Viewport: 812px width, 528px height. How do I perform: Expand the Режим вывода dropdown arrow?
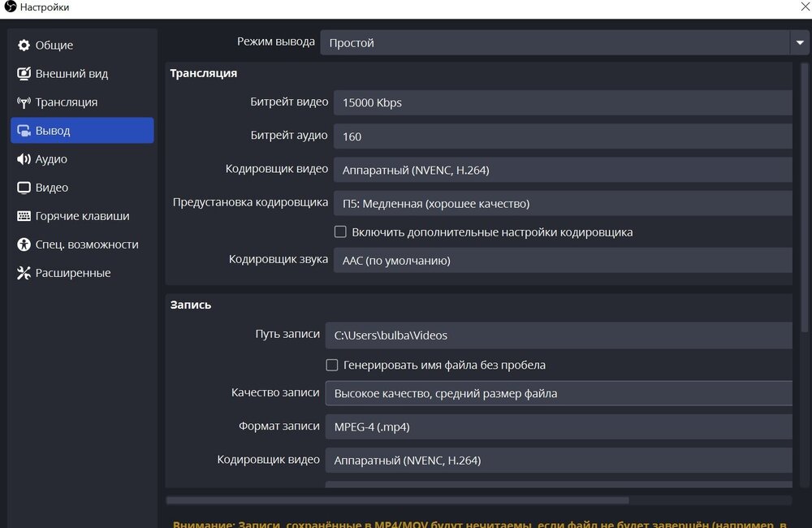click(797, 42)
